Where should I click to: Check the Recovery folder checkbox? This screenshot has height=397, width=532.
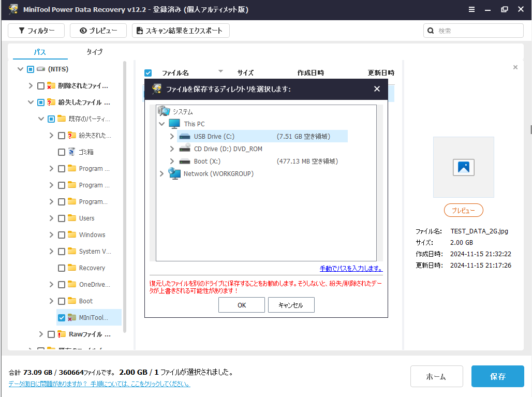[x=62, y=268]
